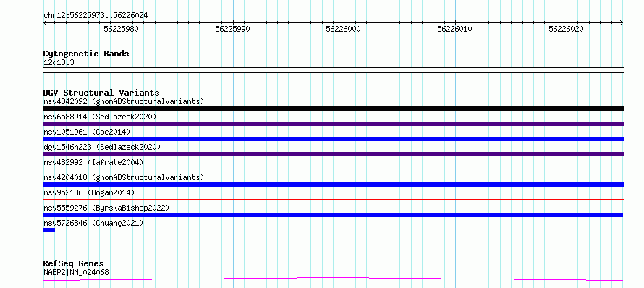Click the Cytogenetic Bands track title
644x288 pixels.
86,54
